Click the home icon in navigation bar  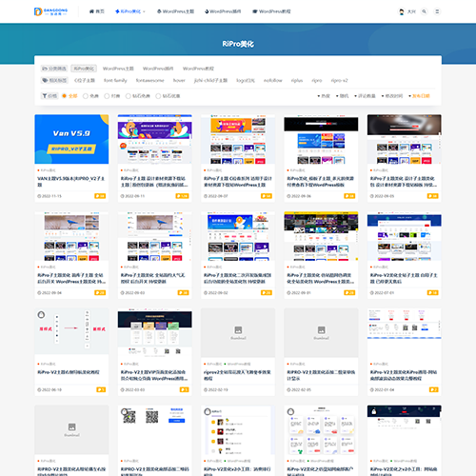point(91,11)
